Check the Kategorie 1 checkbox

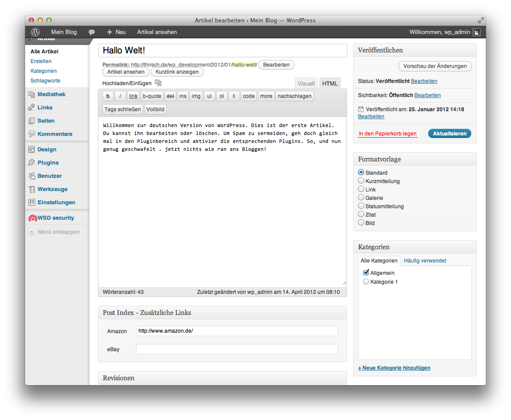tap(366, 281)
